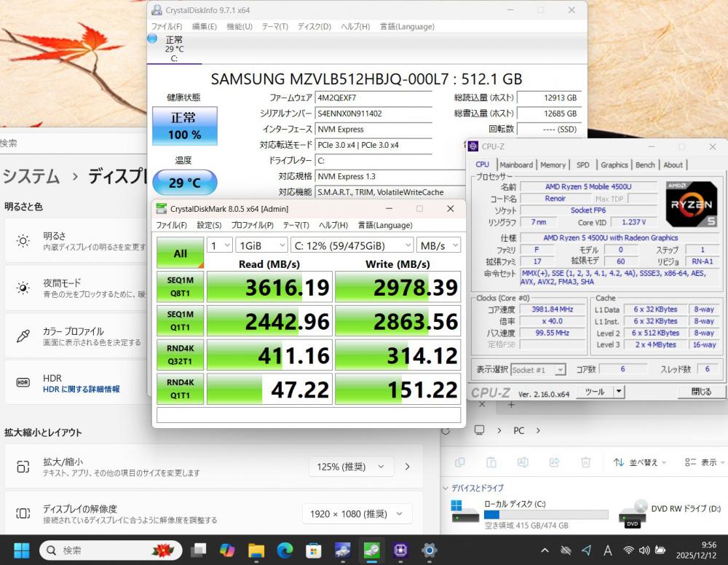
Task: Click the Explorer share toolbar icon
Action: (554, 462)
